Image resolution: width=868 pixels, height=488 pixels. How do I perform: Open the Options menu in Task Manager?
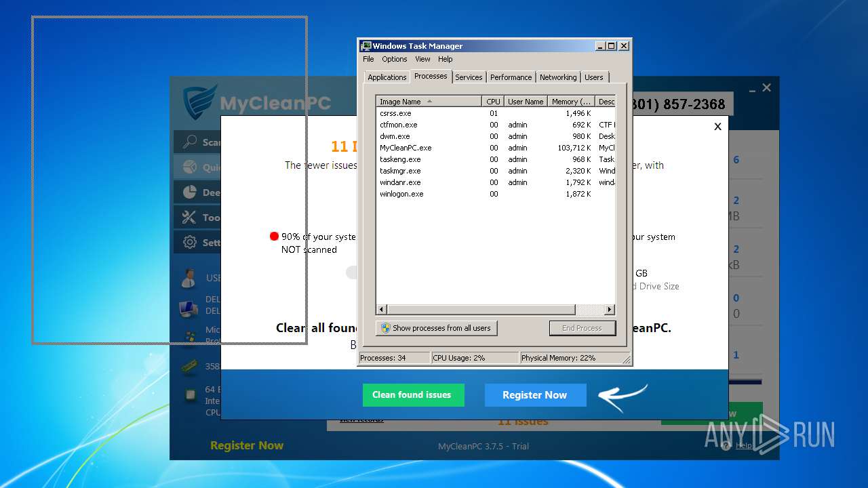point(395,59)
